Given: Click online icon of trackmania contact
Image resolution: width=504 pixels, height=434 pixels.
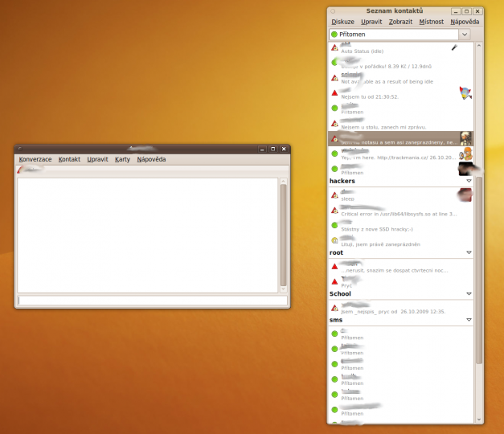Looking at the screenshot, I should click(x=334, y=154).
